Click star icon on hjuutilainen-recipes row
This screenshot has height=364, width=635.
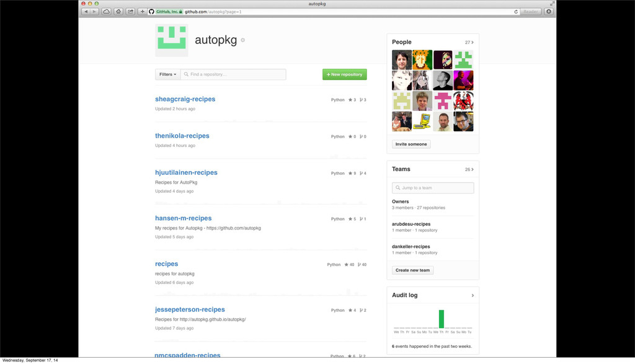[350, 173]
